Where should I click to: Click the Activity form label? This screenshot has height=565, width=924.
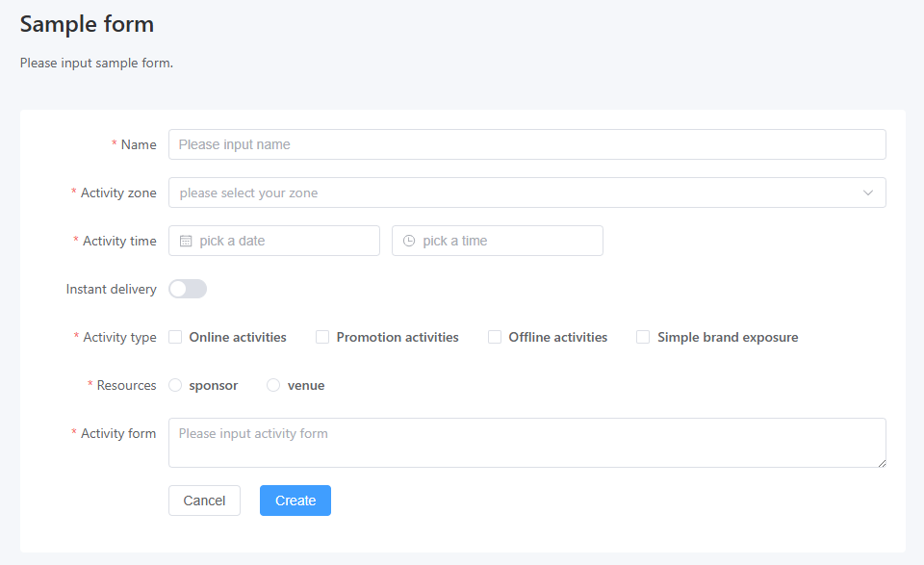pos(118,434)
